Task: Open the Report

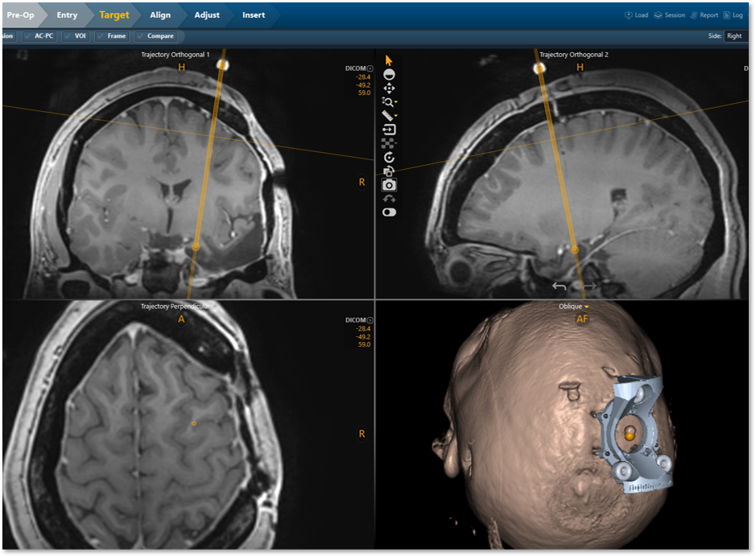Action: (704, 15)
